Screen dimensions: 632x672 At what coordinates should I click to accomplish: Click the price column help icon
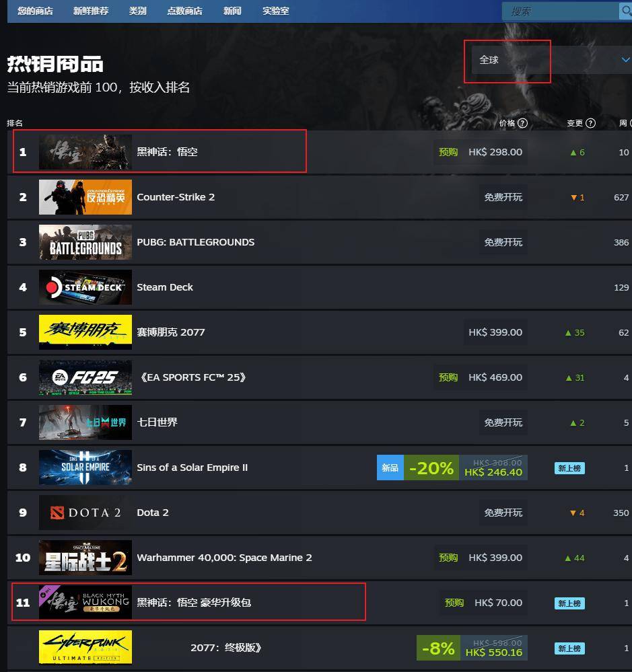522,123
